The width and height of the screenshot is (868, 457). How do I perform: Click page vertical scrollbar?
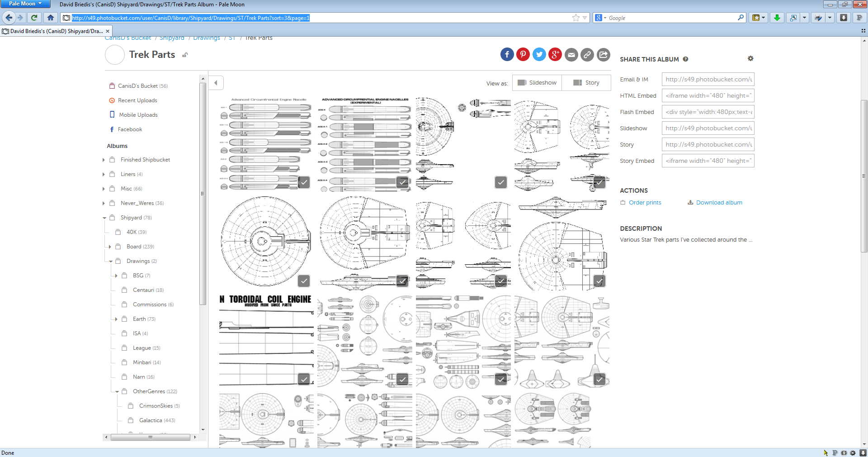(864, 176)
